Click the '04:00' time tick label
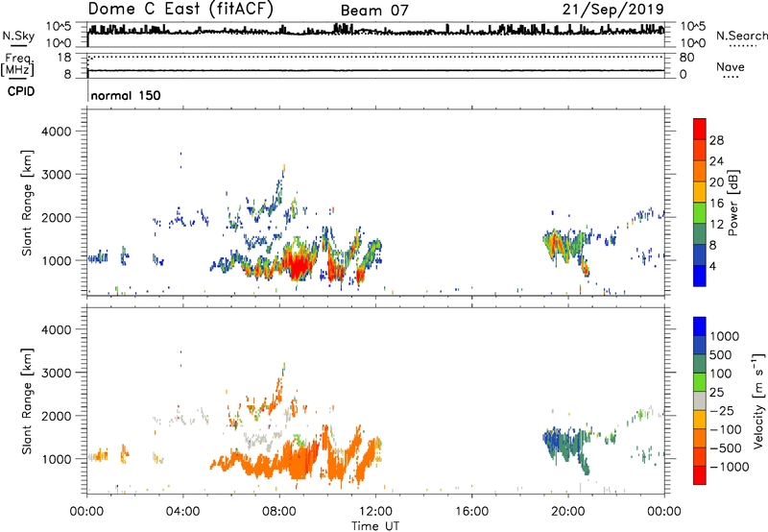 click(182, 512)
